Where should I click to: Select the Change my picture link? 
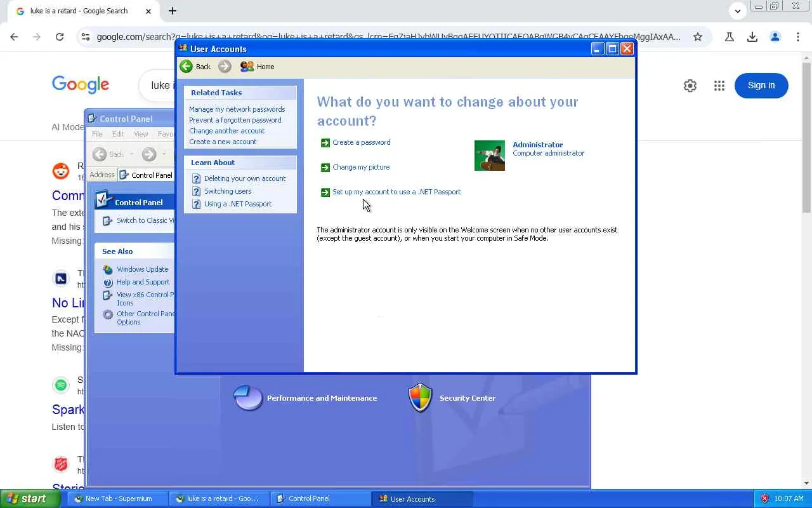(x=361, y=167)
